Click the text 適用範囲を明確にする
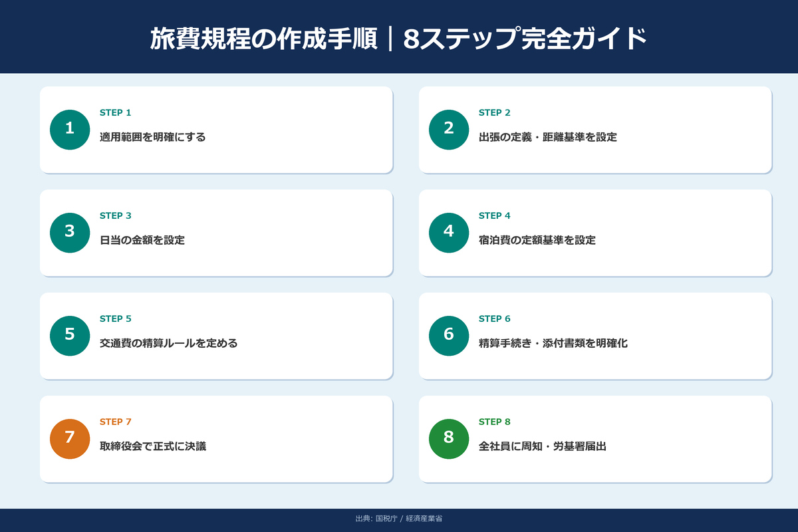 click(152, 138)
